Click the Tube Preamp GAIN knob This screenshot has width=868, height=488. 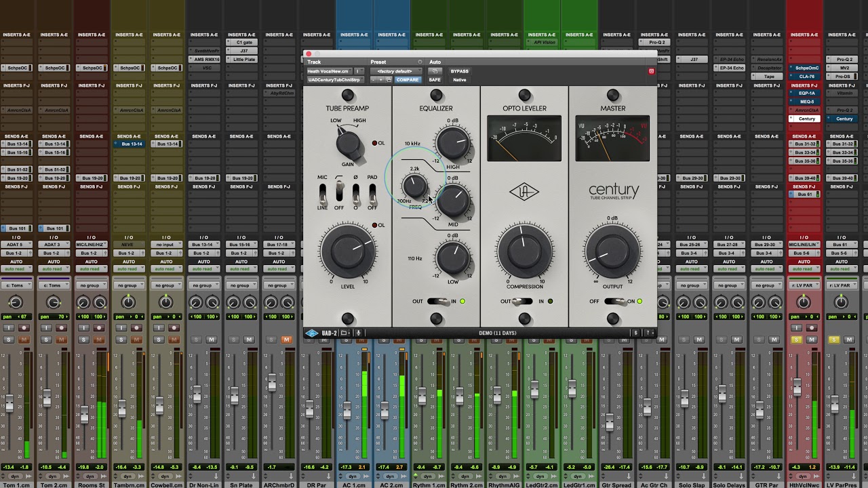pyautogui.click(x=348, y=142)
